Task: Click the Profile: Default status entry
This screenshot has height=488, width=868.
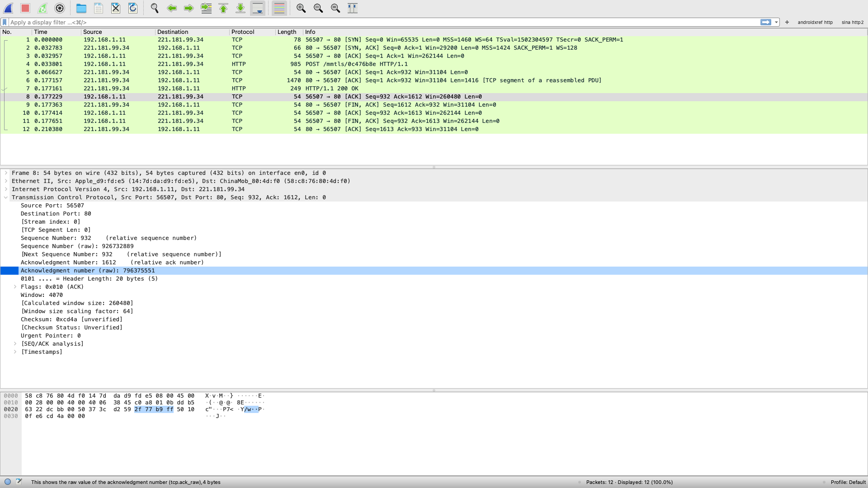Action: (848, 482)
